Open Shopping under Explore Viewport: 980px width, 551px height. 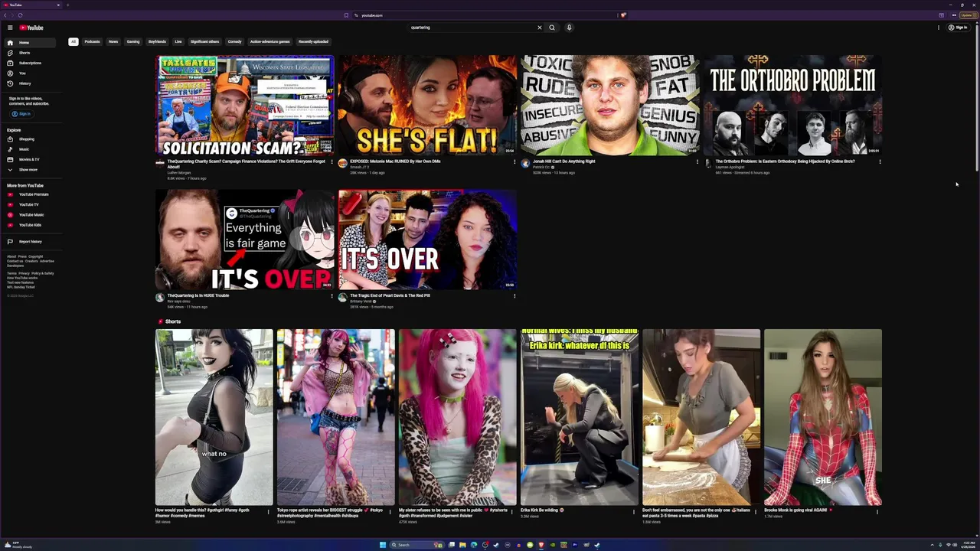pos(29,139)
